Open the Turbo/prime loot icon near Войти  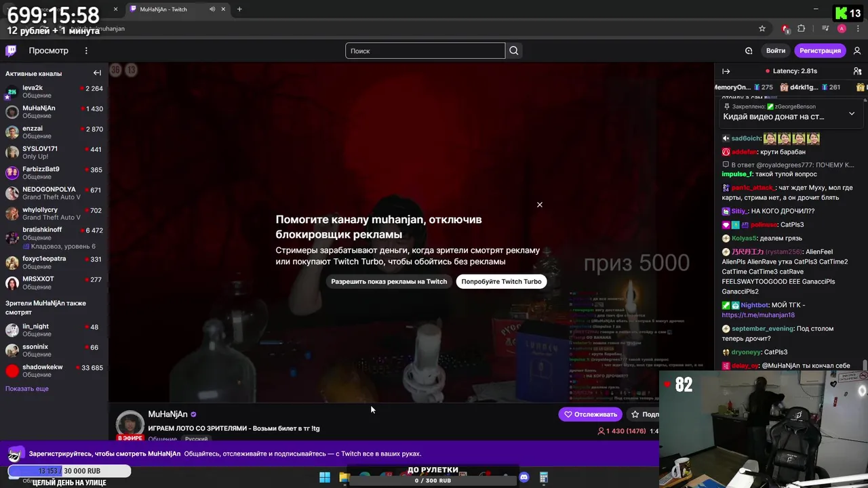(749, 51)
